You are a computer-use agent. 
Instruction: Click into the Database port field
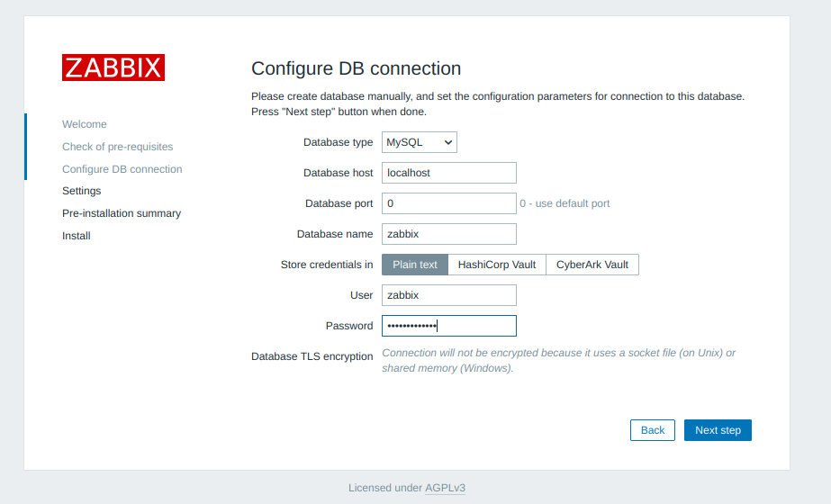click(448, 203)
